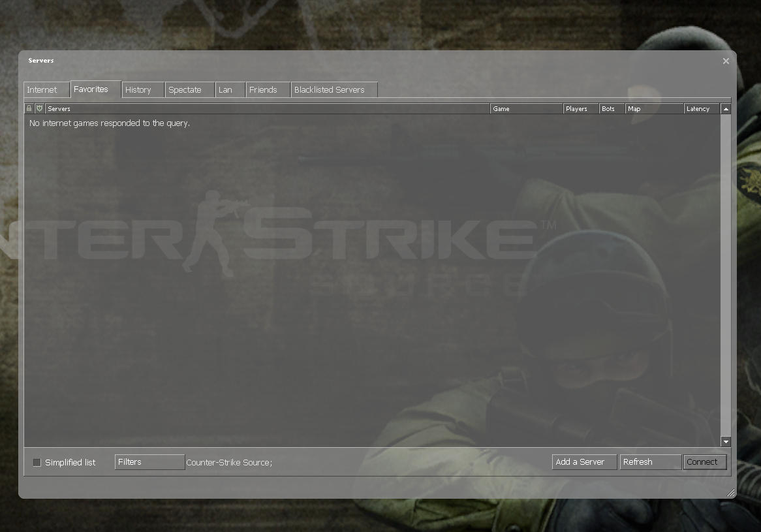This screenshot has width=761, height=532.
Task: Sort server list by Players column
Action: click(580, 109)
